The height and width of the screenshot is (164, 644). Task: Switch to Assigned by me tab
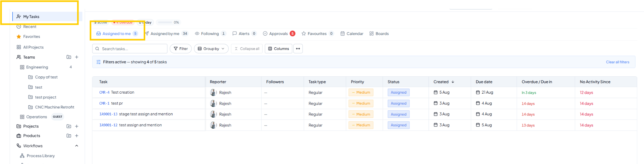pos(166,34)
